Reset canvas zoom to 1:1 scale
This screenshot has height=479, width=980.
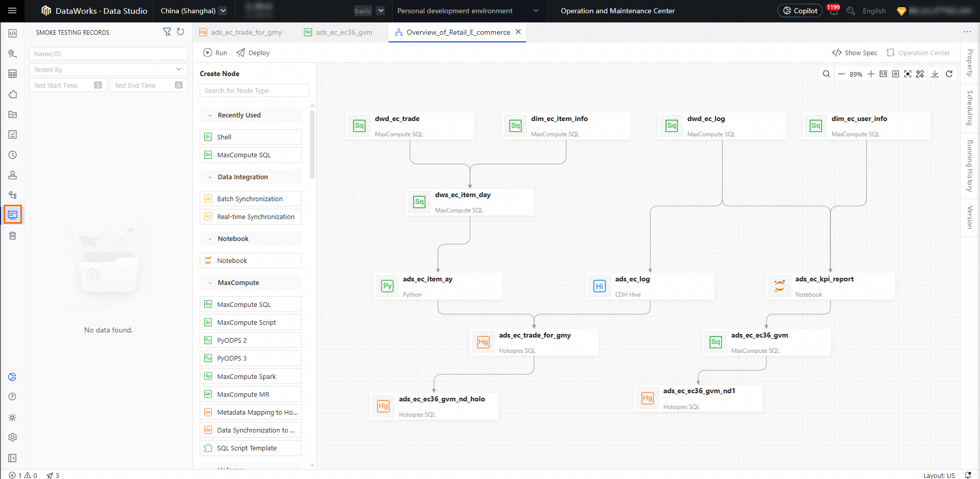(x=883, y=74)
